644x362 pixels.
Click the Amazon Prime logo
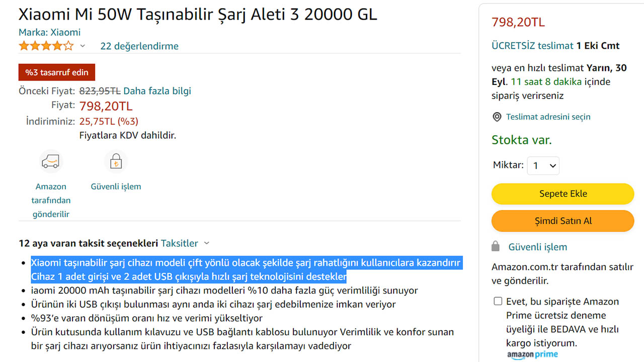[532, 355]
